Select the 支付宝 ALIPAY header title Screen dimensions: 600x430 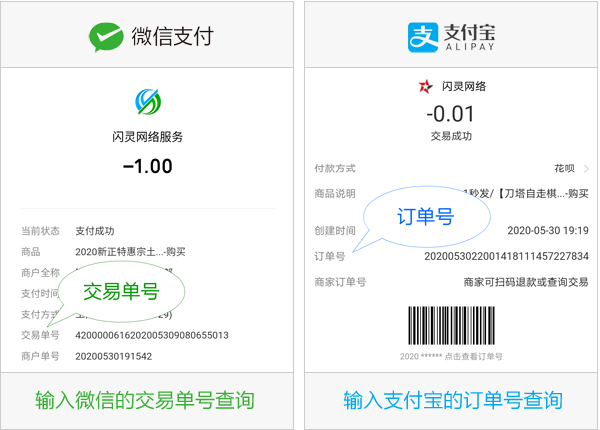(x=470, y=37)
